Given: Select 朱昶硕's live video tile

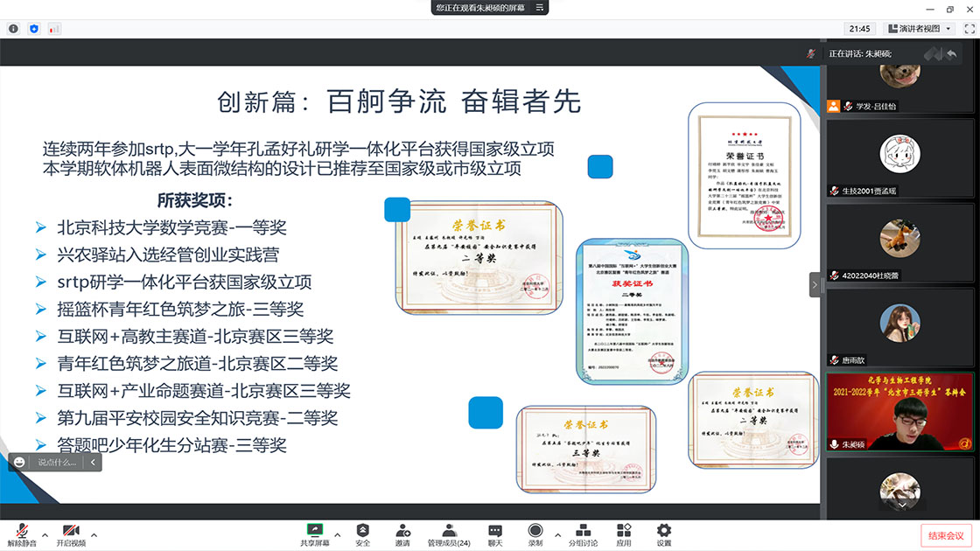Looking at the screenshot, I should 899,412.
